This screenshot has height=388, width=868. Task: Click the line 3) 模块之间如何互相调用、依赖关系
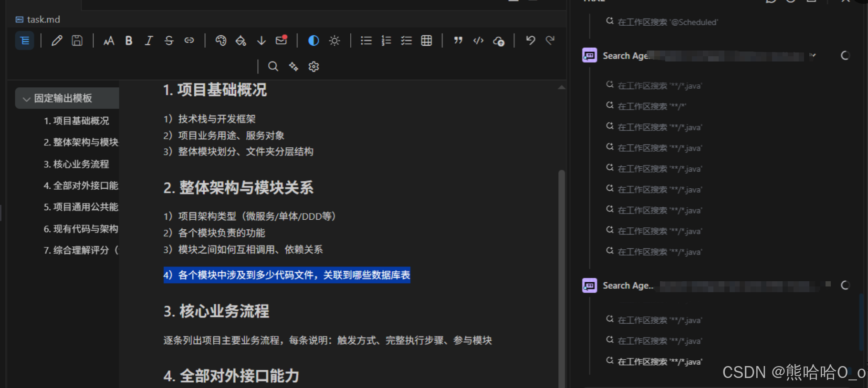click(x=243, y=250)
